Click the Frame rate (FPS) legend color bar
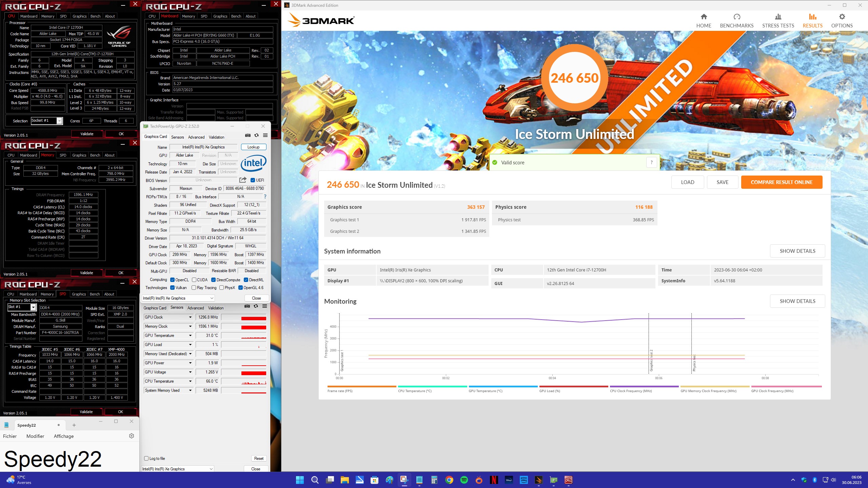The height and width of the screenshot is (488, 868). (x=362, y=386)
